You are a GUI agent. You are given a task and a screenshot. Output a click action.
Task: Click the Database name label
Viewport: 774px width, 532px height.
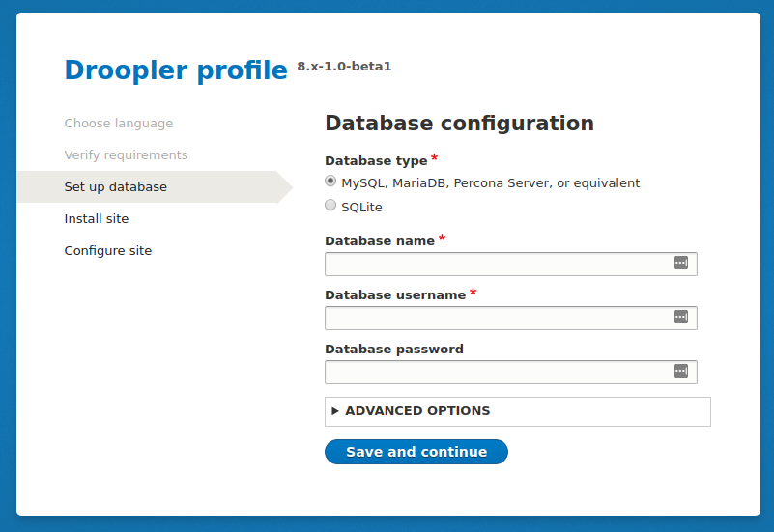point(379,240)
